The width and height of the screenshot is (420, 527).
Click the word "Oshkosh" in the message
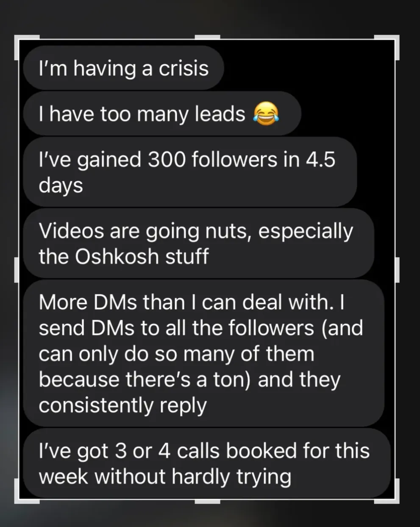click(117, 256)
